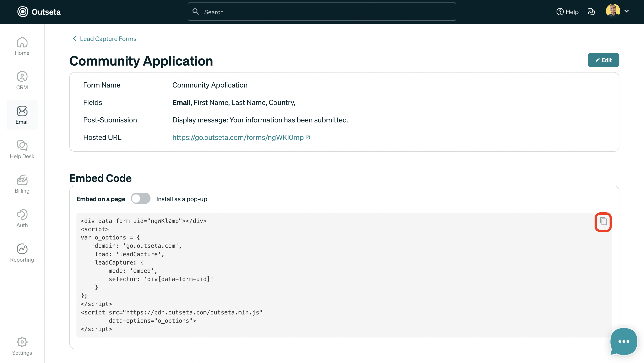
Task: Go to Help Desk in sidebar
Action: click(22, 149)
